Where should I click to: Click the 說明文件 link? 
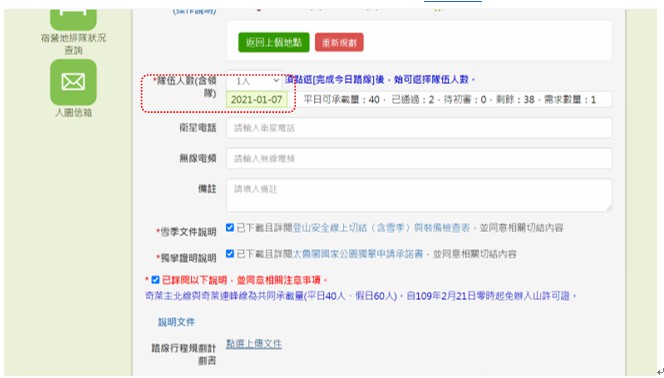[177, 322]
